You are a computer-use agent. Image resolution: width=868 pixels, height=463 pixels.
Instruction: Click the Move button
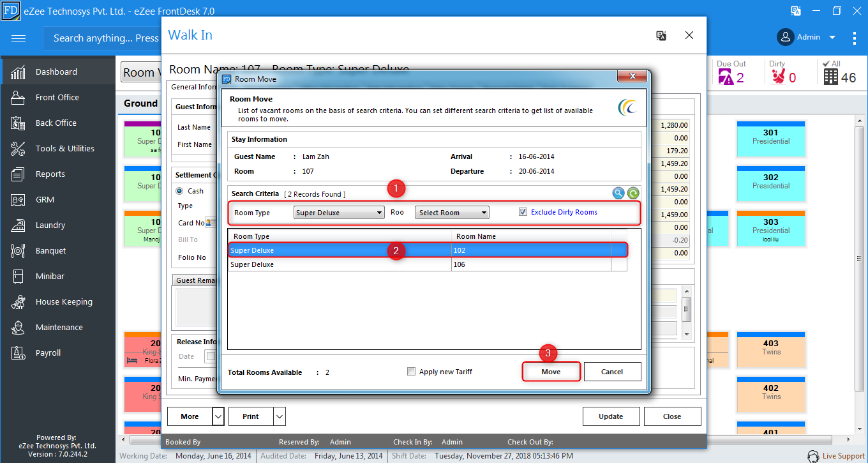point(551,372)
